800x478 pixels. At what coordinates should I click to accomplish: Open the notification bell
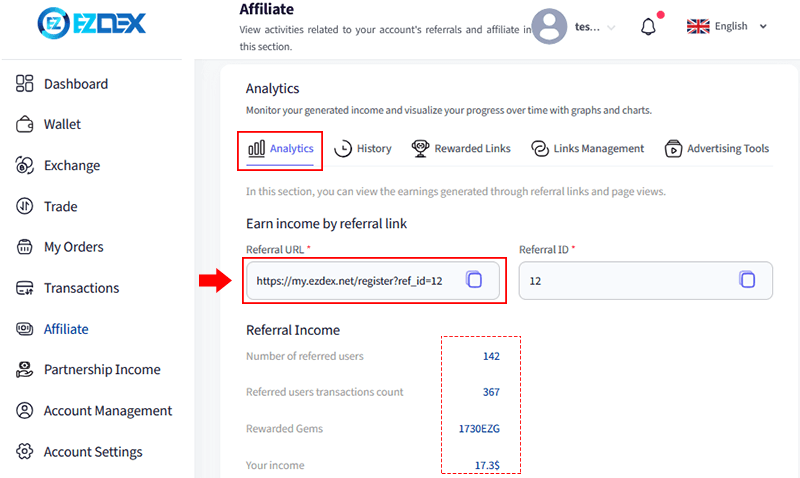(648, 26)
